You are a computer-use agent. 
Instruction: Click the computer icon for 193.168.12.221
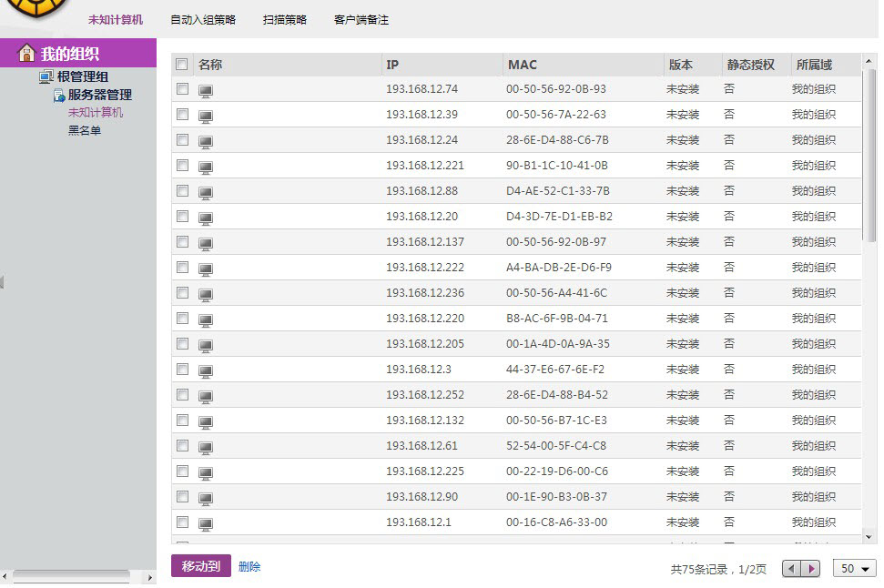tap(206, 167)
